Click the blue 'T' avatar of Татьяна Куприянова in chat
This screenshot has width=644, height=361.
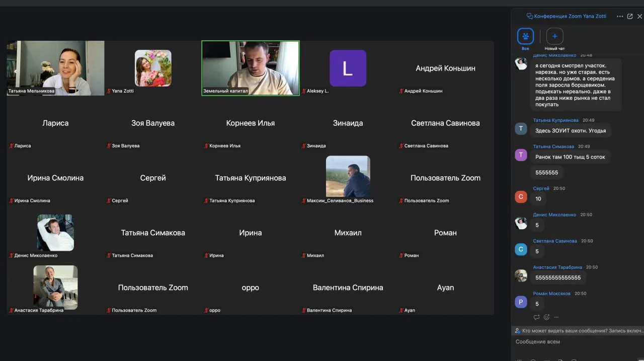521,129
